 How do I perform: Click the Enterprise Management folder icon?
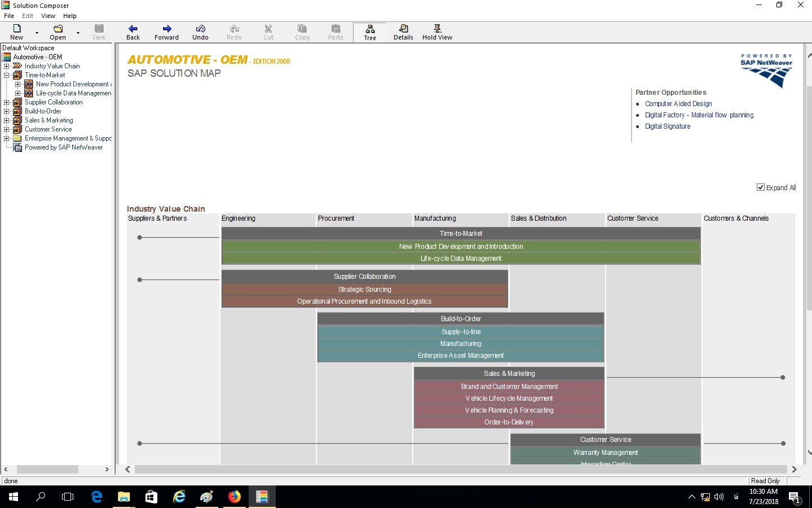click(x=17, y=138)
